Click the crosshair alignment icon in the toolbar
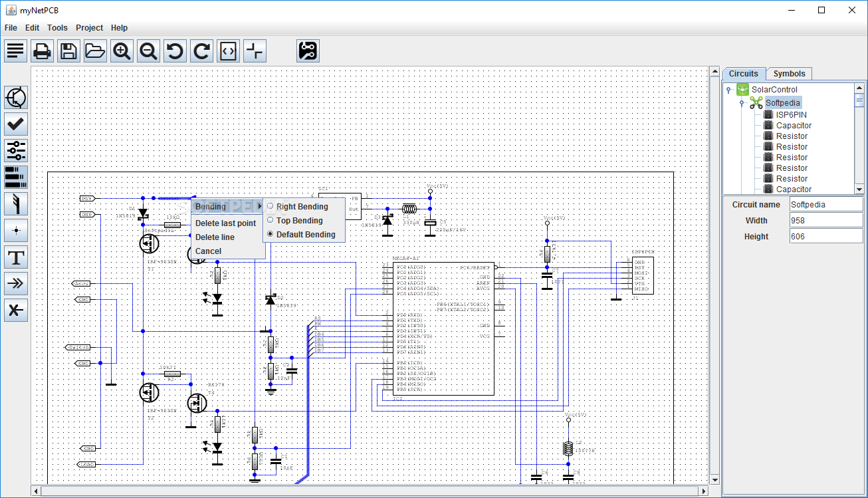868x498 pixels. coord(255,51)
